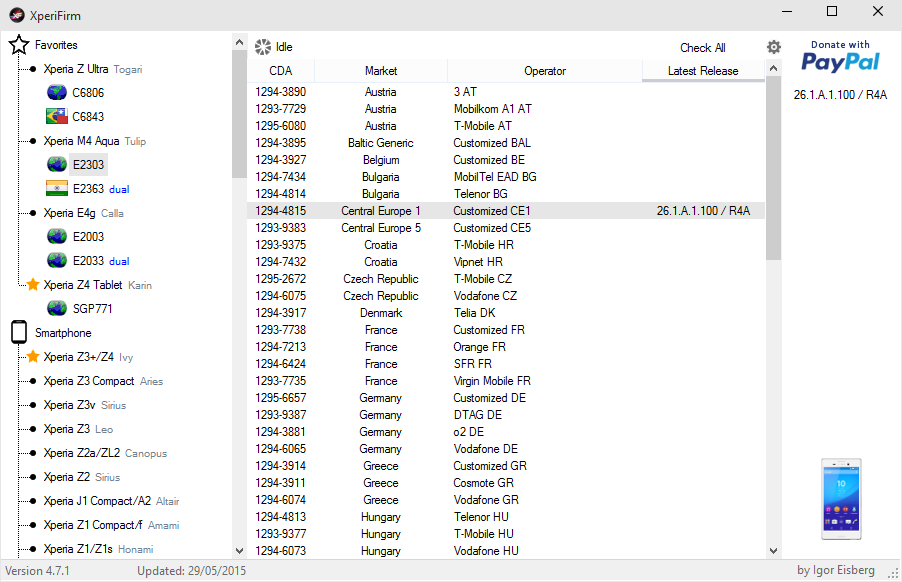Select the DTAG DE row
This screenshot has height=582, width=902.
pyautogui.click(x=506, y=415)
